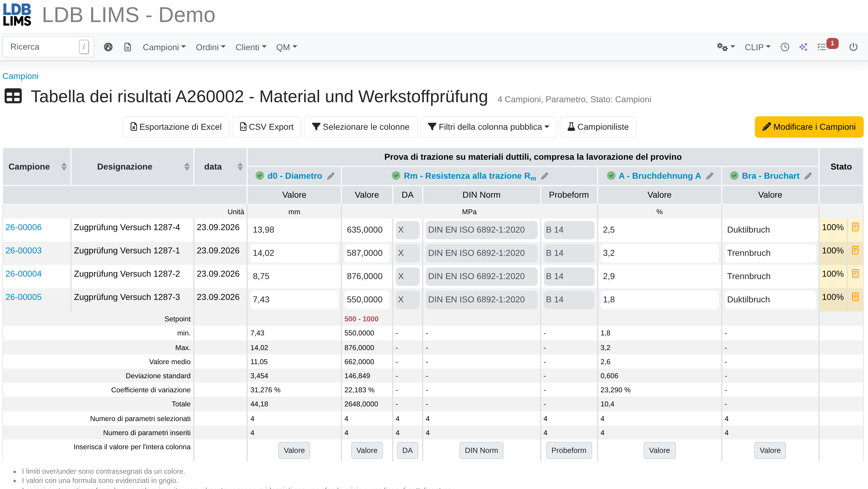
Task: Open the Campioniliste button
Action: click(x=598, y=127)
